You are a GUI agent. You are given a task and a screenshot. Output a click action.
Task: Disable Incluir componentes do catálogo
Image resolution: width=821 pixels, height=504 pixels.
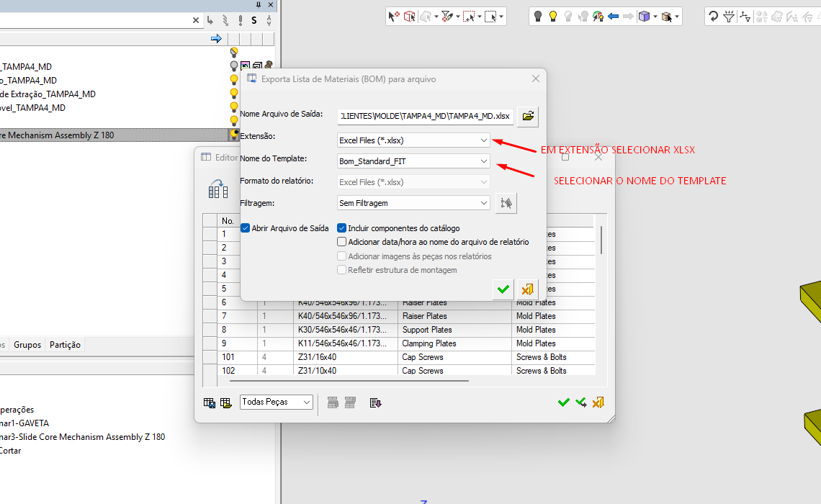pyautogui.click(x=342, y=228)
